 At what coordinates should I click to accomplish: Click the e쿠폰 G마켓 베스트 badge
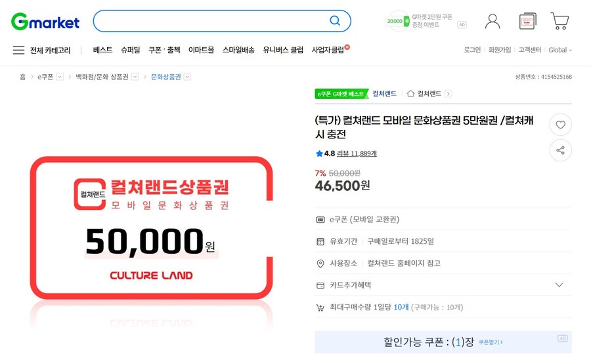click(x=342, y=94)
